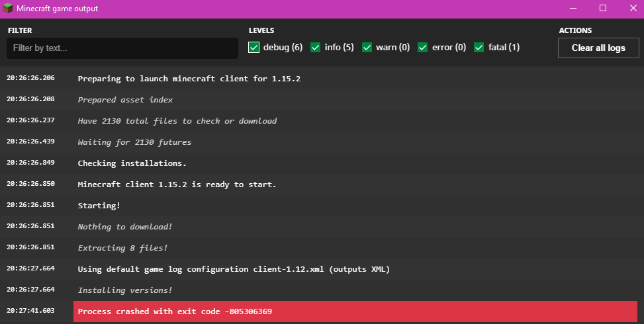This screenshot has height=324, width=644.
Task: Click the red 'Process crashed with exit code' line
Action: coord(355,311)
